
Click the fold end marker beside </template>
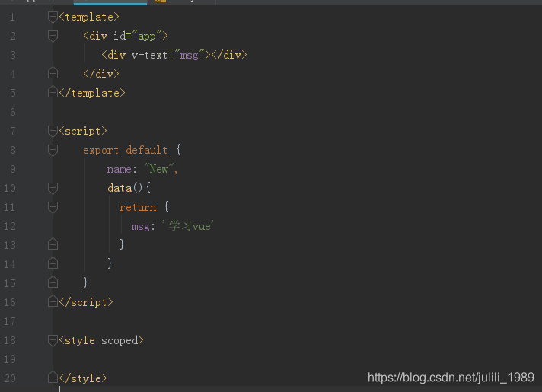click(53, 92)
